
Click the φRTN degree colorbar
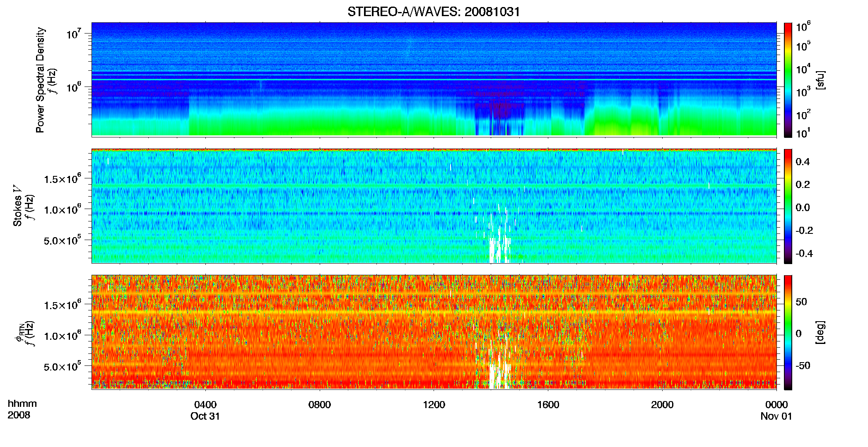[x=788, y=332]
